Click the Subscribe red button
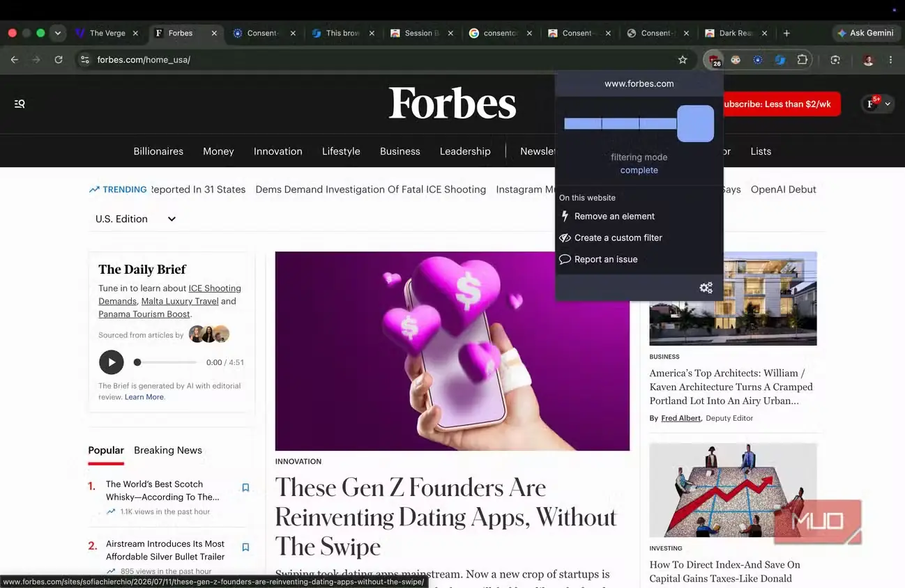 782,104
